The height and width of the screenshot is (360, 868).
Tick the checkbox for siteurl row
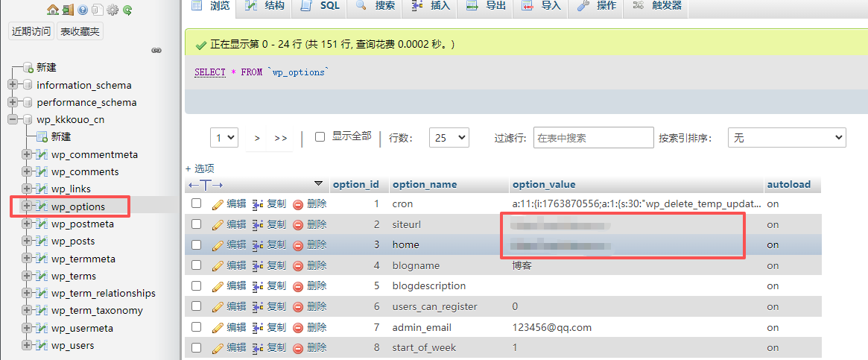coord(197,224)
